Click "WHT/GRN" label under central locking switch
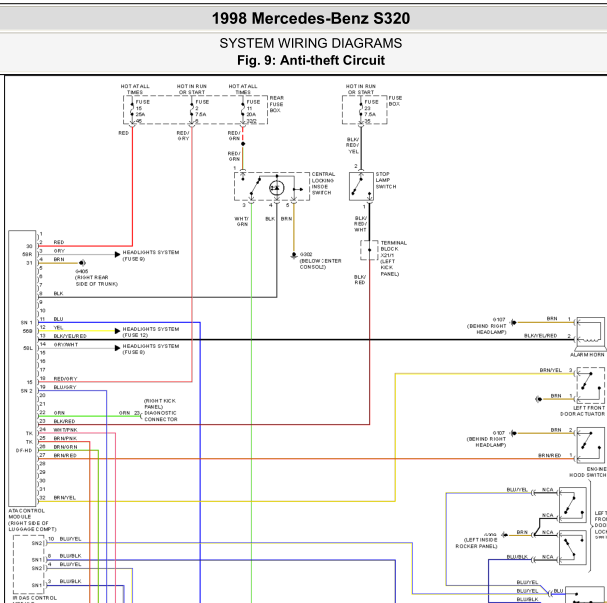 point(242,221)
